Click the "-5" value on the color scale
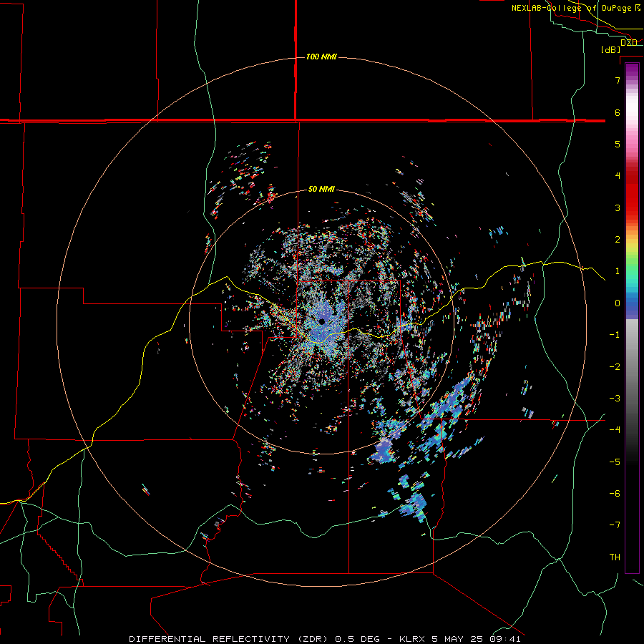Viewport: 644px width, 644px height. coord(615,462)
